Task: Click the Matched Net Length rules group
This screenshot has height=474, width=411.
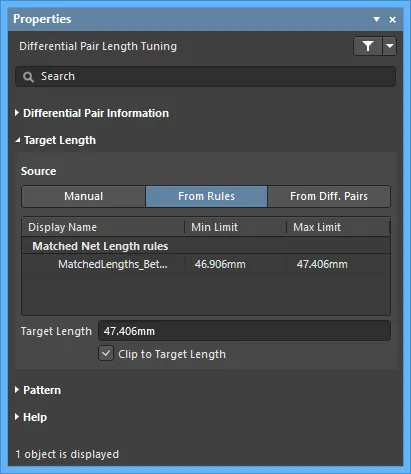Action: (206, 246)
